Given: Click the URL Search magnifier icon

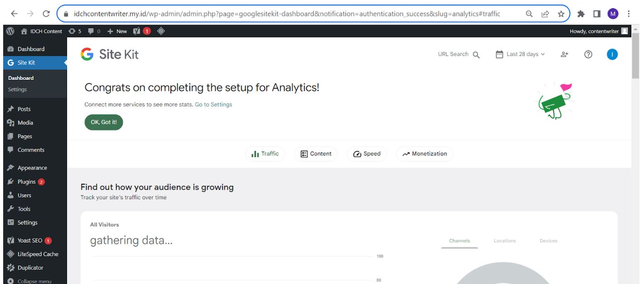Looking at the screenshot, I should click(476, 54).
